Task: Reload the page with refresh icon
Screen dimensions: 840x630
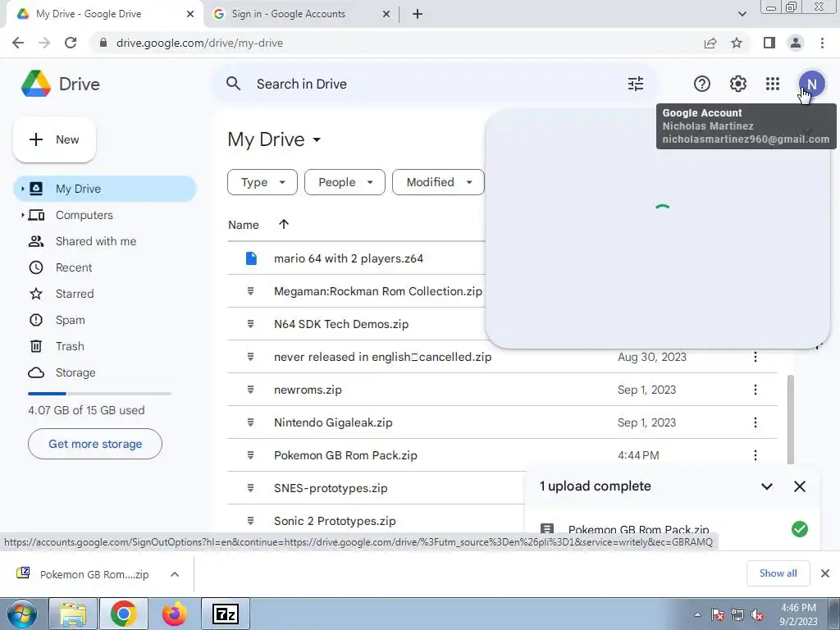Action: pos(71,43)
